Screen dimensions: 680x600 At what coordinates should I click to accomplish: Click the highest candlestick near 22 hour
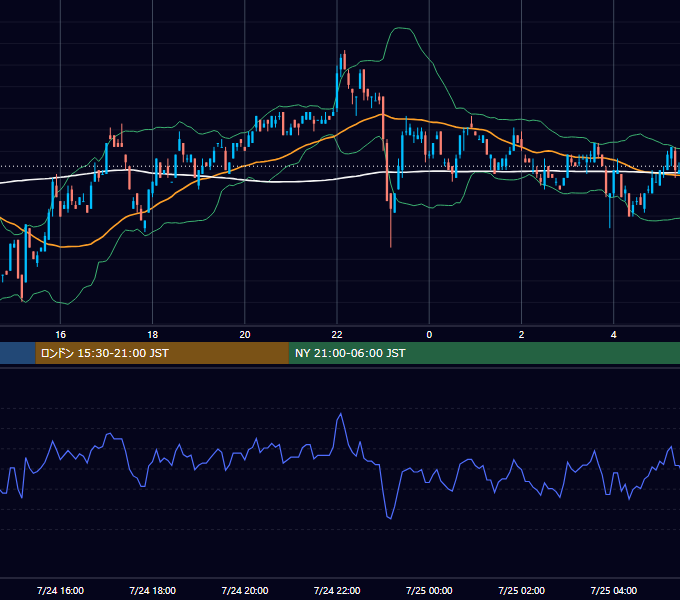pos(345,61)
